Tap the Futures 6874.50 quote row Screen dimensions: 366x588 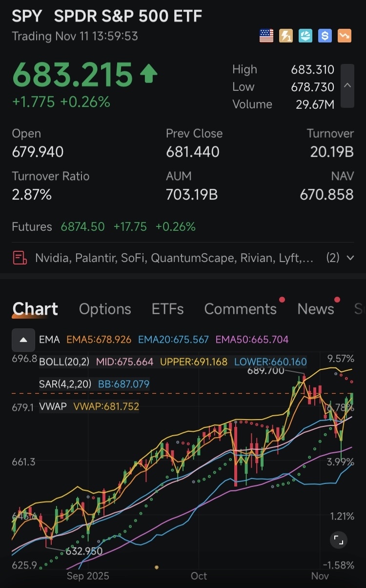(103, 227)
